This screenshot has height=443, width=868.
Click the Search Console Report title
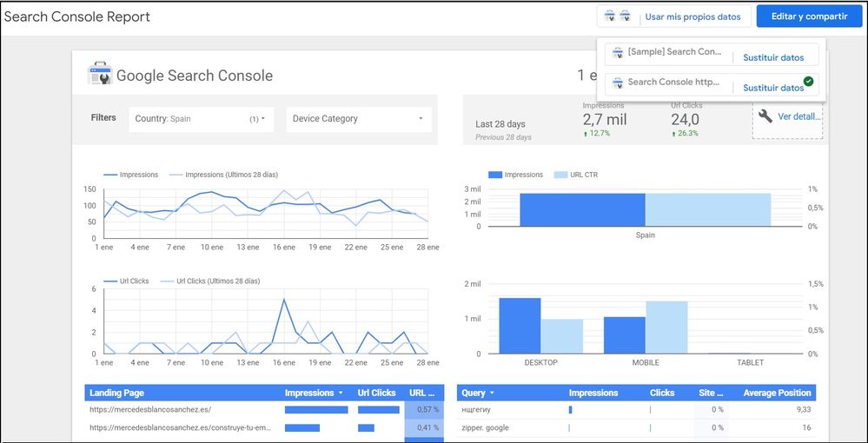[x=77, y=17]
